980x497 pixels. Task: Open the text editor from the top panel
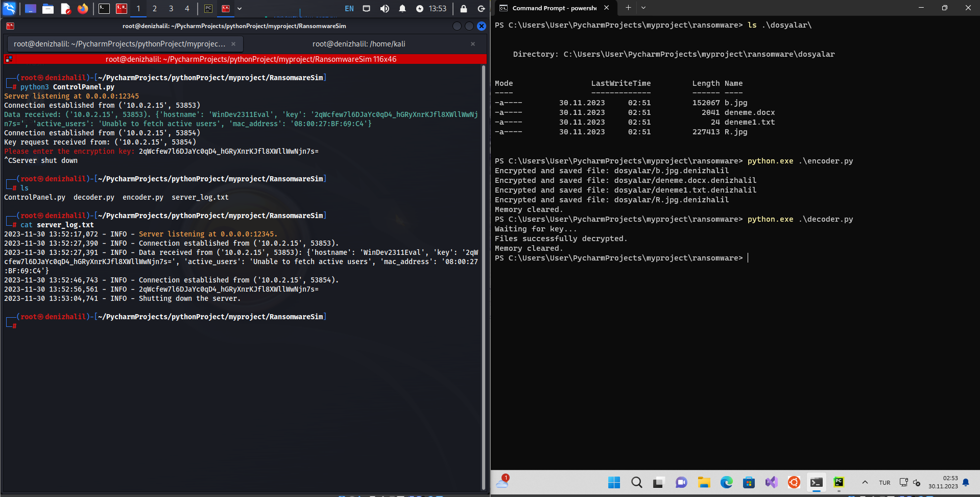(66, 8)
